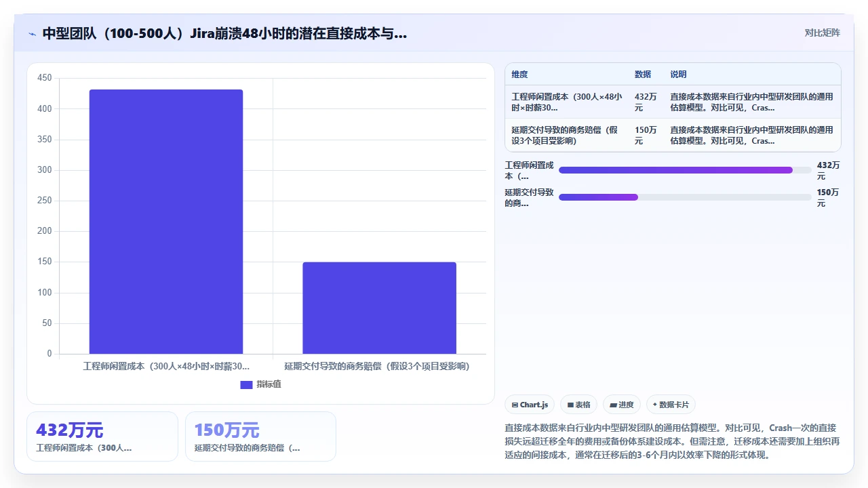
Task: Click the 指标值 legend color box
Action: 246,384
